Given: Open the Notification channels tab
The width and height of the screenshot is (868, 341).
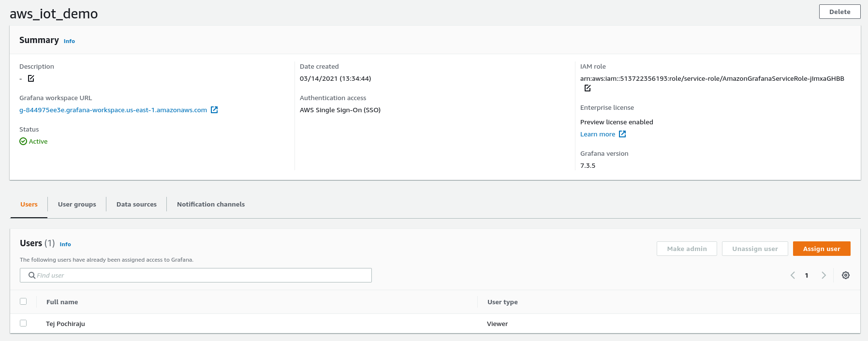Looking at the screenshot, I should point(211,204).
